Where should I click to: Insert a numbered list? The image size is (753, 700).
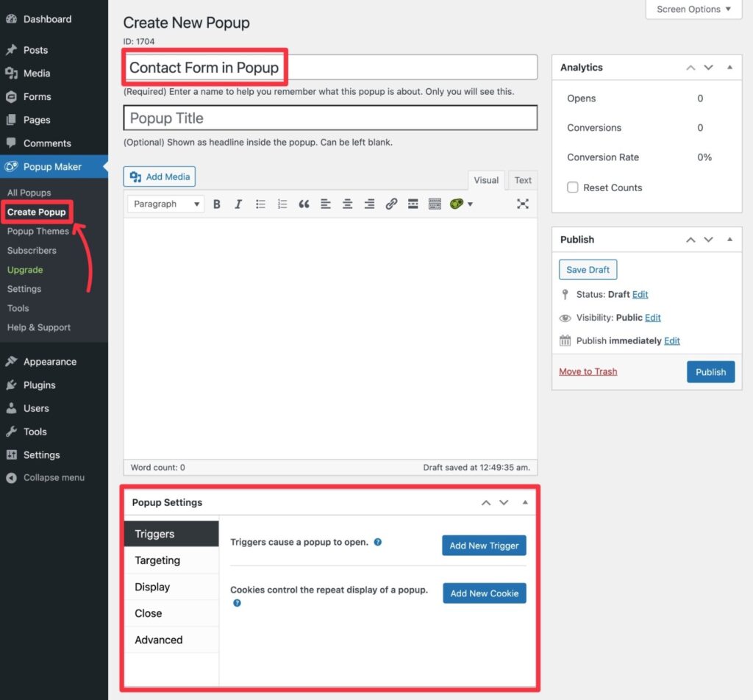tap(282, 204)
